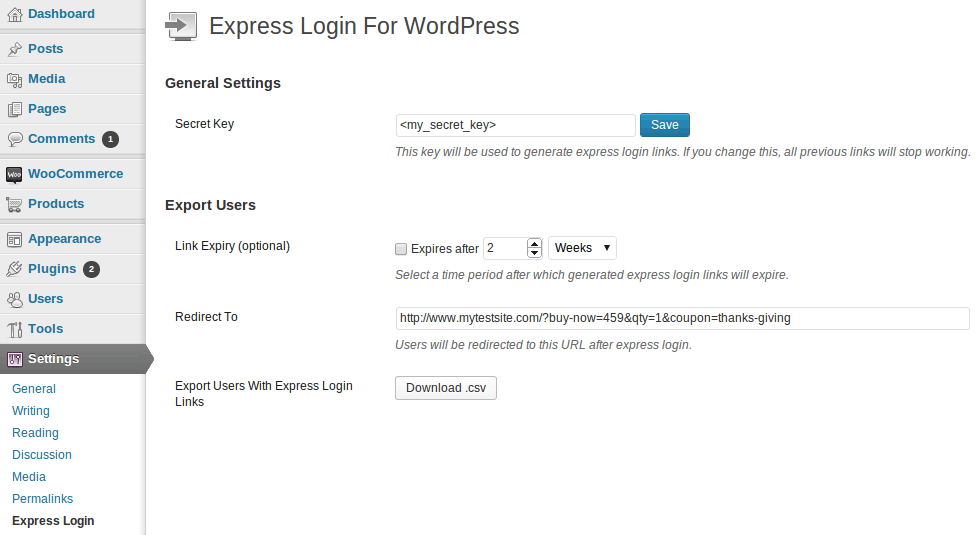Go to Media settings submenu link
The width and height of the screenshot is (979, 535).
point(29,477)
